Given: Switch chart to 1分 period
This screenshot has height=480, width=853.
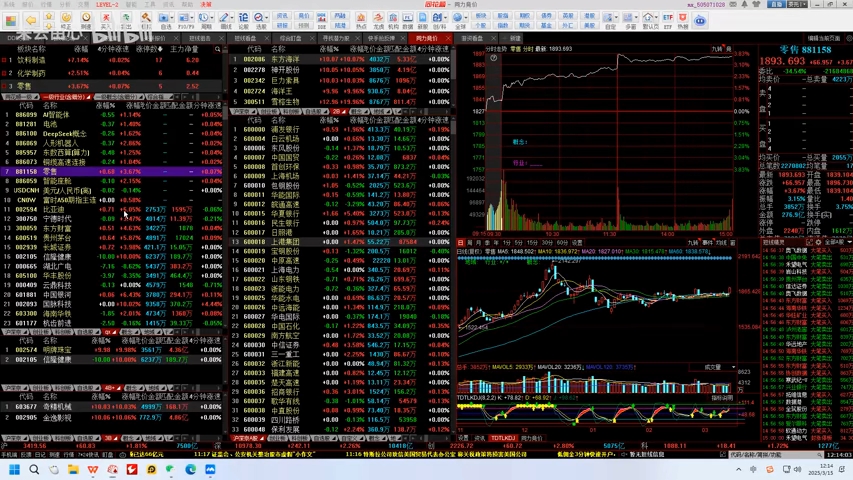Looking at the screenshot, I should coord(507,242).
